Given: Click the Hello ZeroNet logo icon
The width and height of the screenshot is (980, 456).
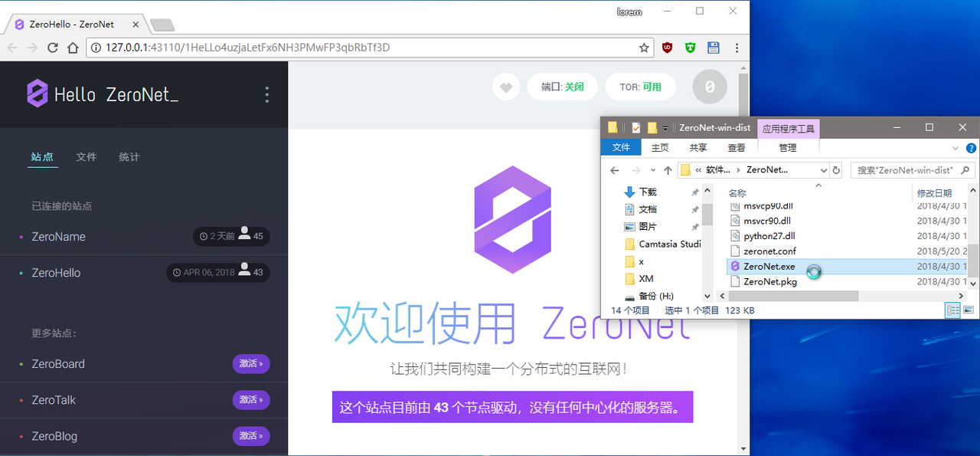Looking at the screenshot, I should pyautogui.click(x=38, y=93).
